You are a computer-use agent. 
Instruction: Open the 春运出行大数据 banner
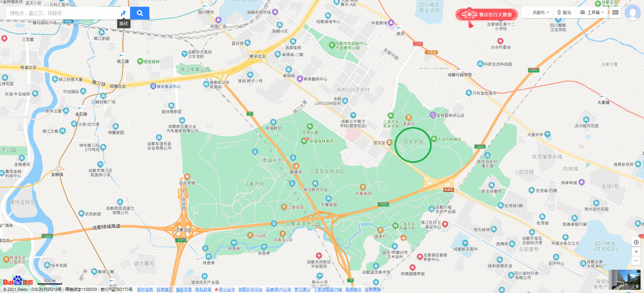[487, 15]
